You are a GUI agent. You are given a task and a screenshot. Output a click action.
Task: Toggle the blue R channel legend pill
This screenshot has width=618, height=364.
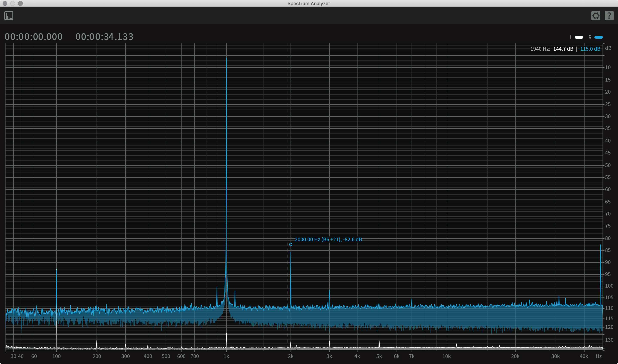(x=599, y=37)
